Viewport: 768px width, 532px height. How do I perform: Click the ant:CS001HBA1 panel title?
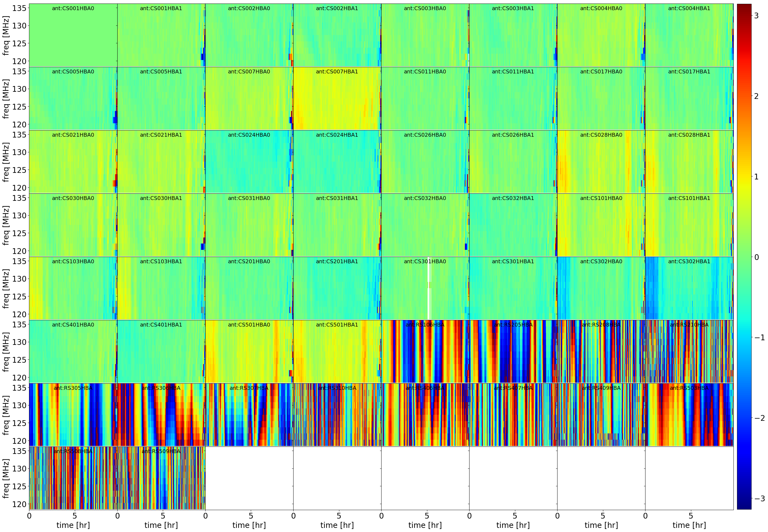tap(161, 8)
